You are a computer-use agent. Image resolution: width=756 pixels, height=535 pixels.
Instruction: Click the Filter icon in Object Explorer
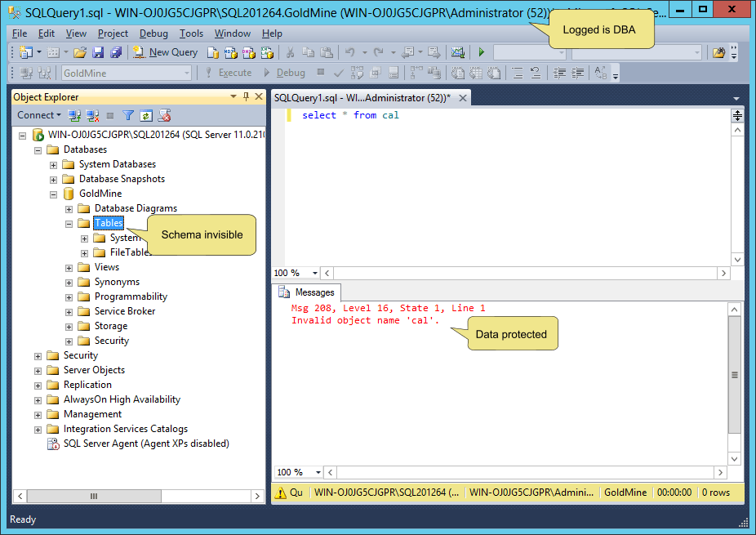128,115
